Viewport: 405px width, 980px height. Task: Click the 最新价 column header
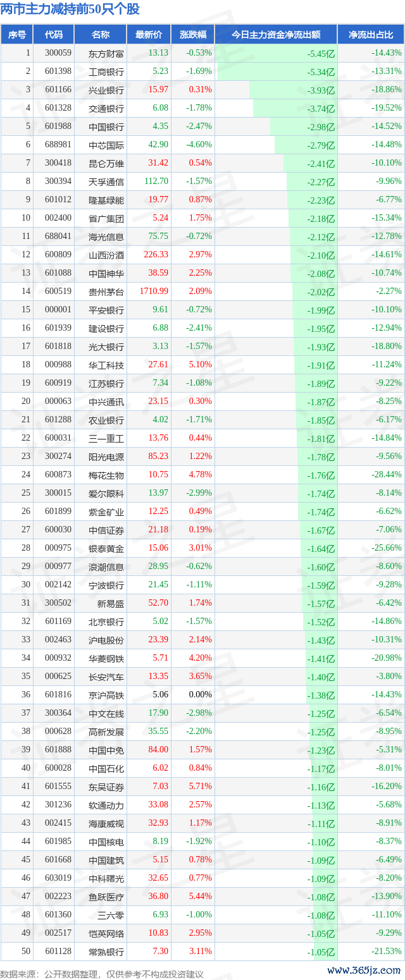(x=149, y=35)
